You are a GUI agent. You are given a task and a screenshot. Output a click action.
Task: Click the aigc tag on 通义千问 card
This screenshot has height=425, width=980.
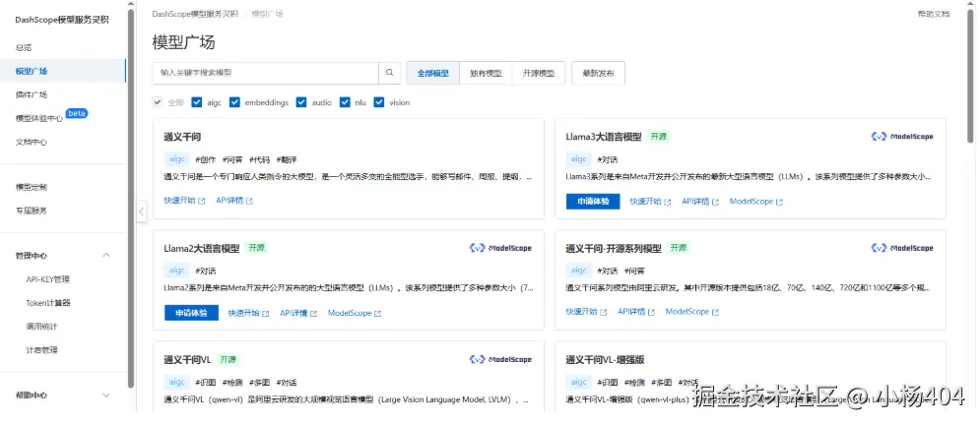click(177, 159)
